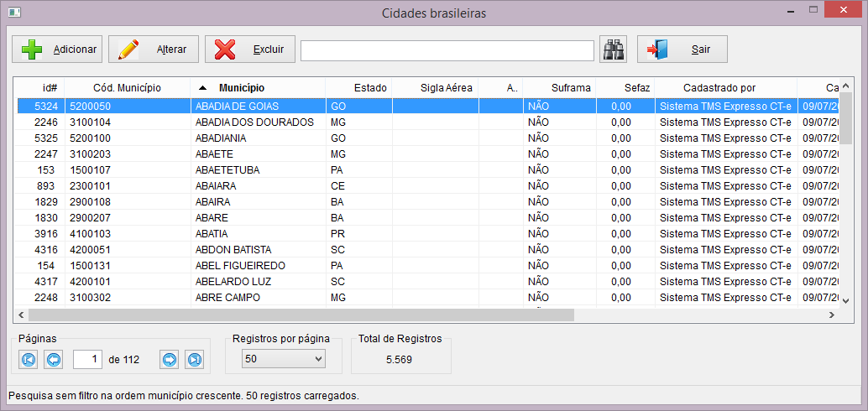Image resolution: width=868 pixels, height=411 pixels.
Task: Select row ABADIA DE GOIAS
Action: [x=428, y=106]
